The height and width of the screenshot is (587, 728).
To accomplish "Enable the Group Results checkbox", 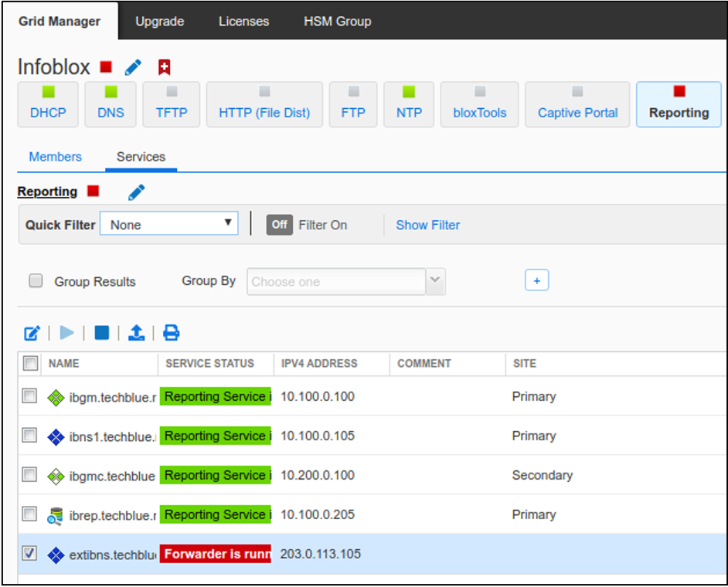I will click(x=36, y=280).
